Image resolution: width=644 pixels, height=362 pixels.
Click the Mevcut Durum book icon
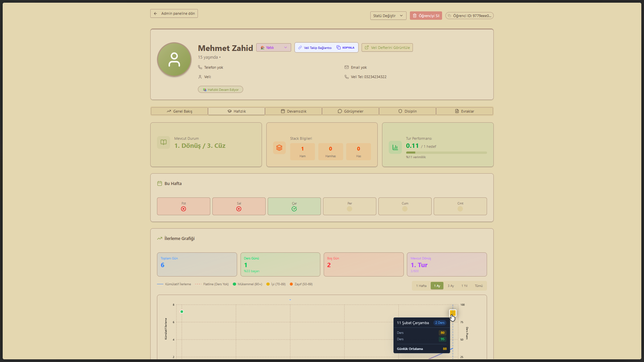click(x=163, y=142)
